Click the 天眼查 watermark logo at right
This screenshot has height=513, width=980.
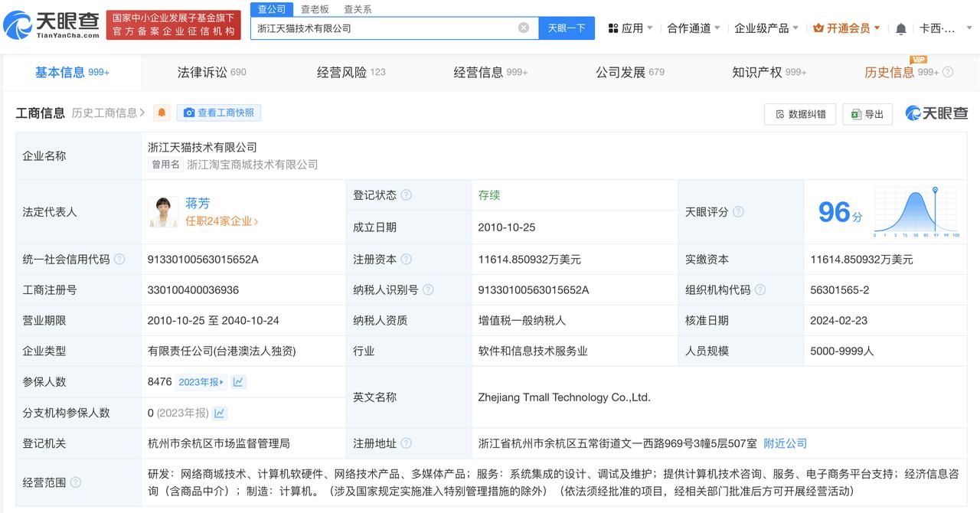[x=936, y=113]
